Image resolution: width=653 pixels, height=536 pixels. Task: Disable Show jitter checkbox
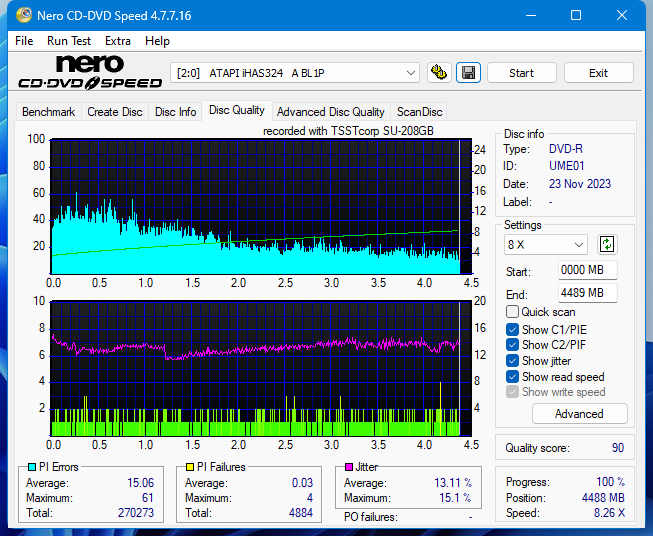(x=512, y=361)
